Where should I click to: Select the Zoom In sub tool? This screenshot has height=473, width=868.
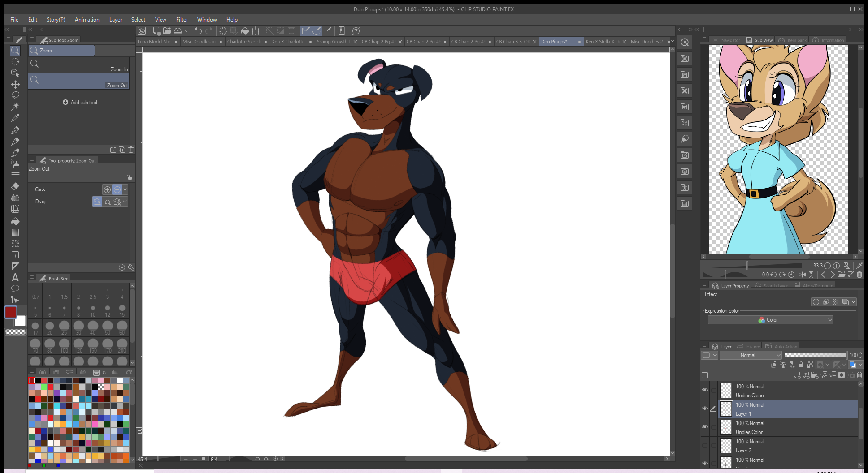tap(79, 65)
